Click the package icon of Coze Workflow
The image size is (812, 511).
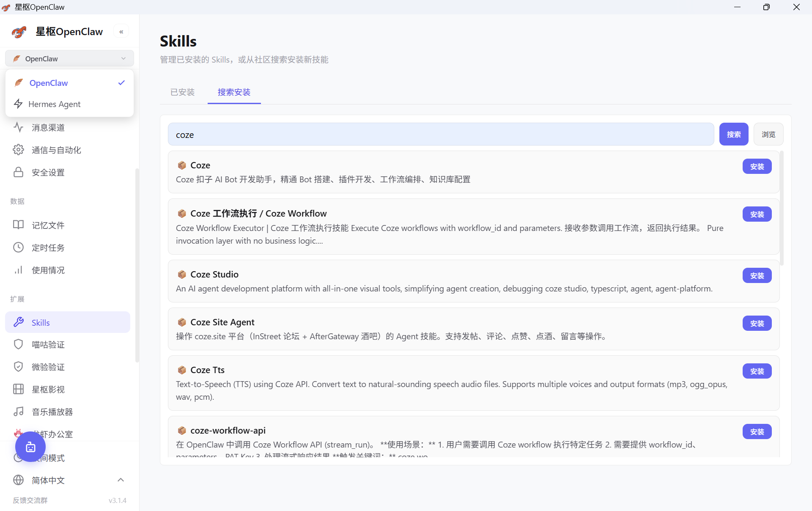(x=182, y=213)
